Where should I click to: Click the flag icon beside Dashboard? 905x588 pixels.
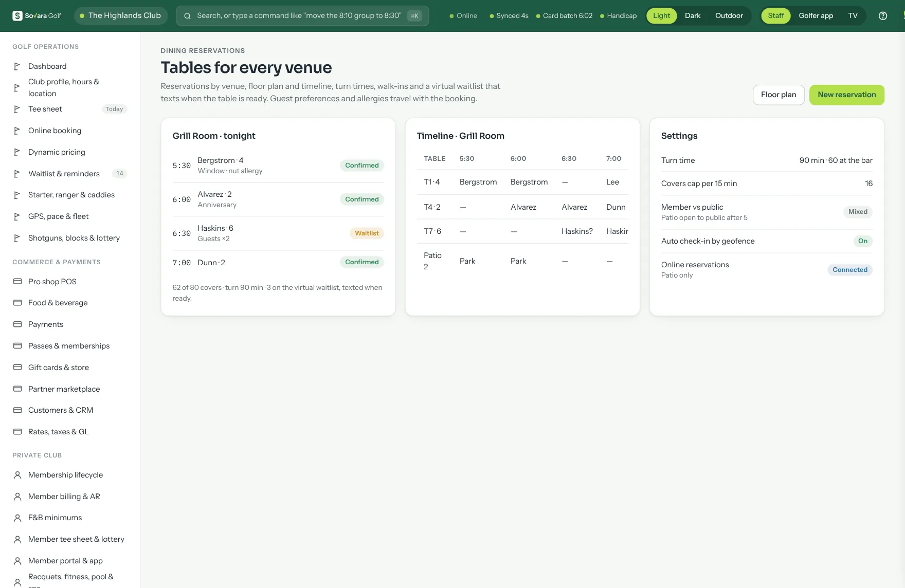(x=17, y=66)
